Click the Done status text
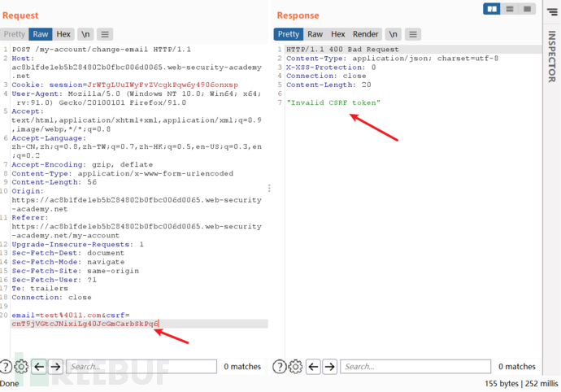Screen dimensions: 561x392 coord(10,384)
